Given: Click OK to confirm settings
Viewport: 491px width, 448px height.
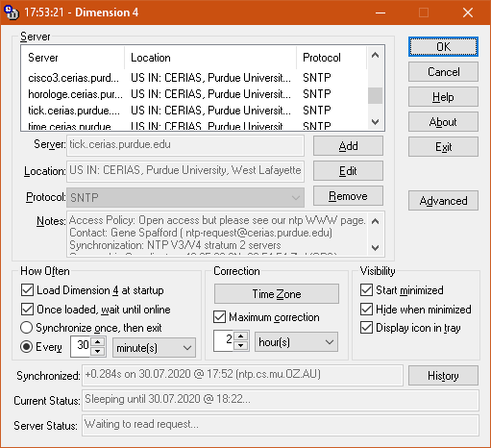Looking at the screenshot, I should pyautogui.click(x=443, y=47).
